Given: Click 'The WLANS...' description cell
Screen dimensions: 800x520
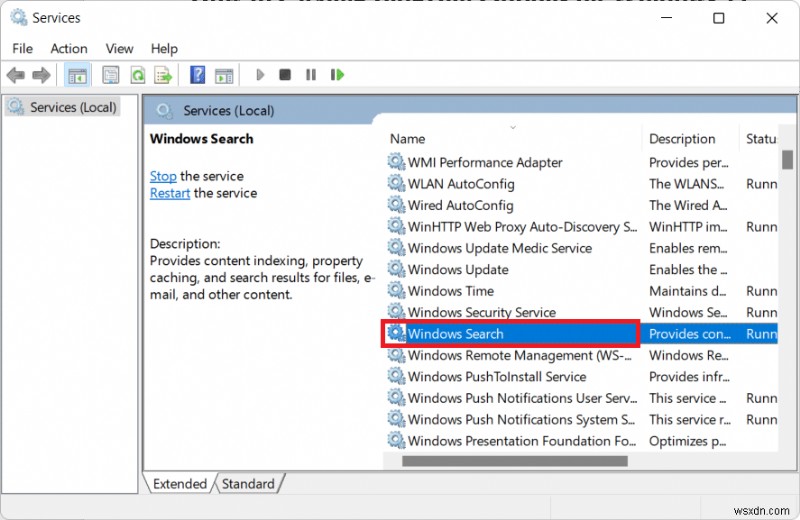Looking at the screenshot, I should coord(686,184).
